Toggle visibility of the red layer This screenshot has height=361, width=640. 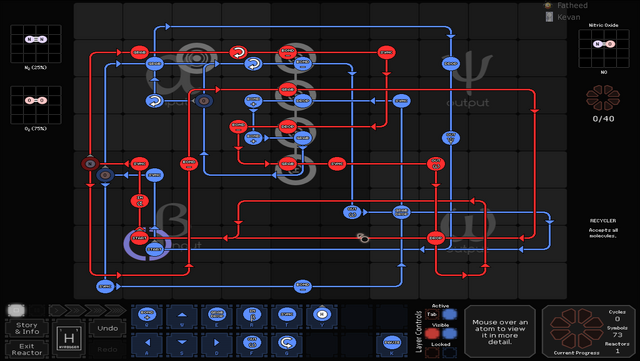pos(432,334)
